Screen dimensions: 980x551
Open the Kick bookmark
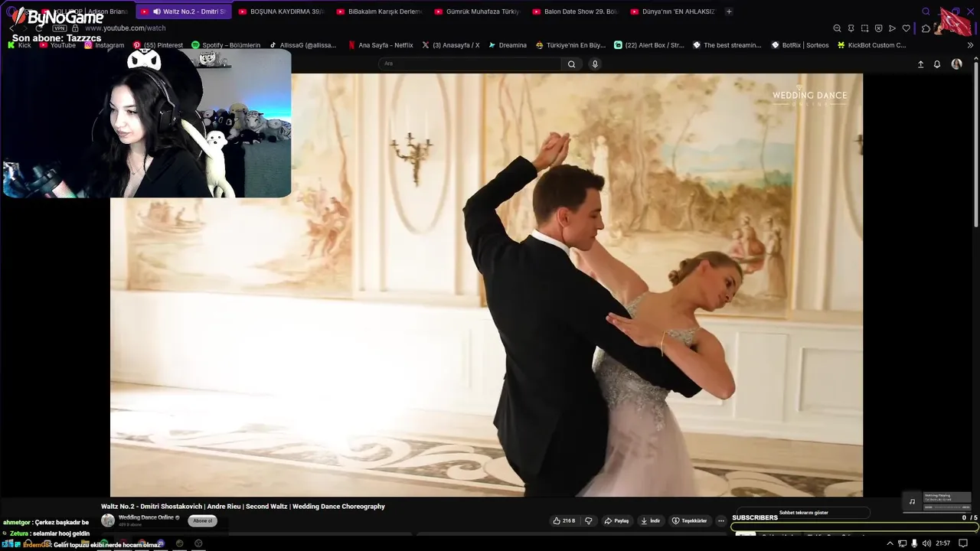19,45
